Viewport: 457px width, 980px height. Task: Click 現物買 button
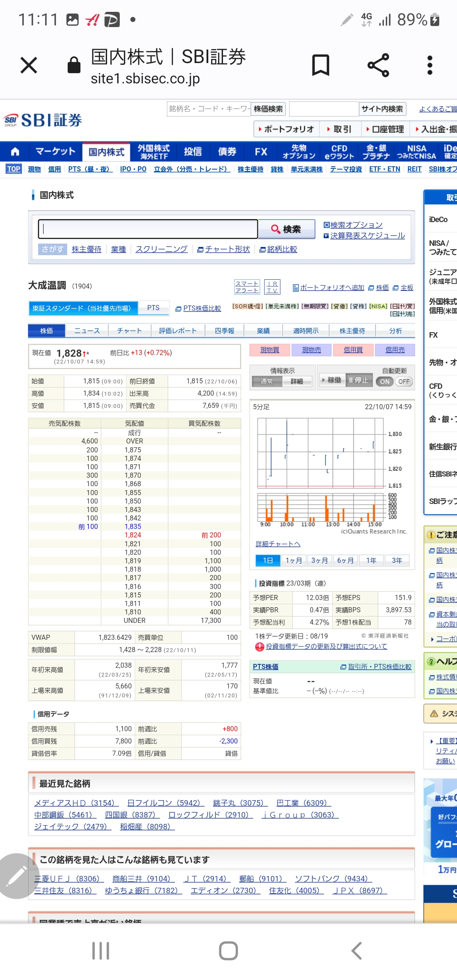270,350
